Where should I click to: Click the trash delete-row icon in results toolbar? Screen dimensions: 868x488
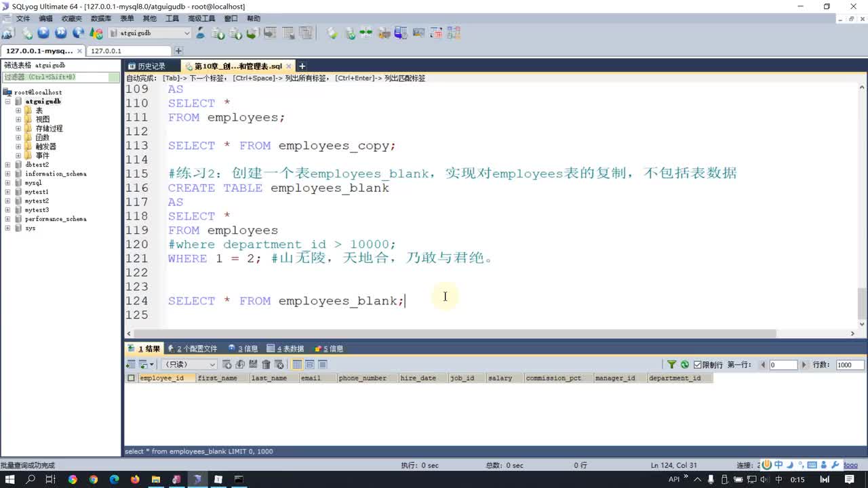266,365
